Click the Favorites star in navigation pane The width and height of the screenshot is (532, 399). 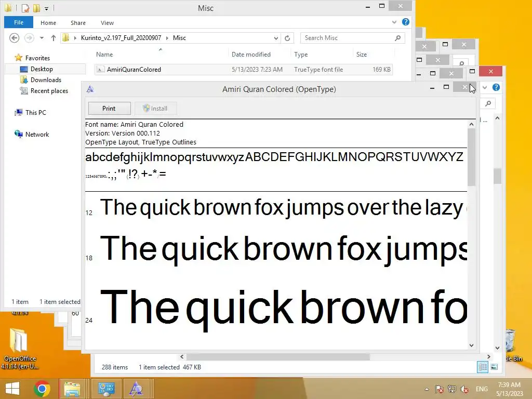coord(19,58)
